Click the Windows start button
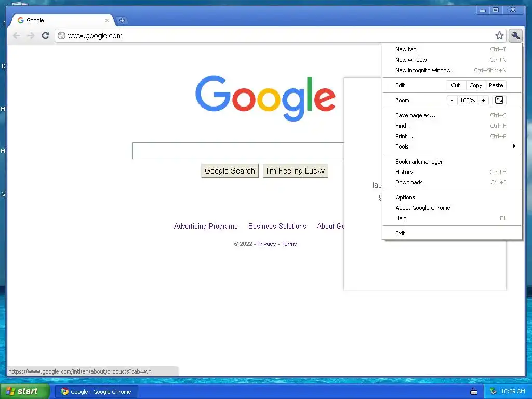The width and height of the screenshot is (532, 399). 25,392
